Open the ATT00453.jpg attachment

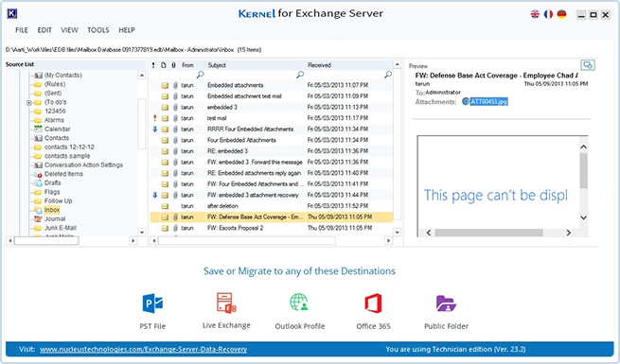coord(488,101)
